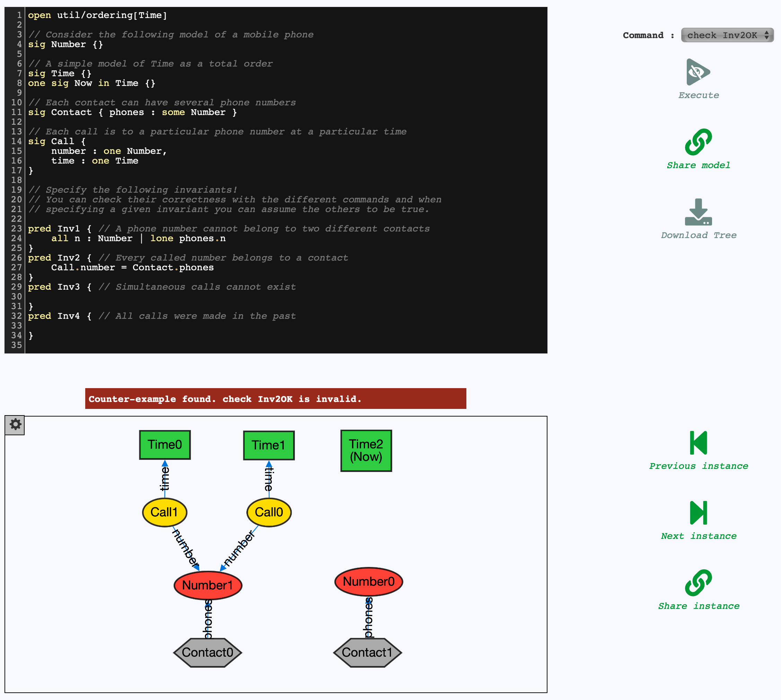Image resolution: width=781 pixels, height=700 pixels.
Task: Select the Time2 (Now) node
Action: (x=366, y=450)
